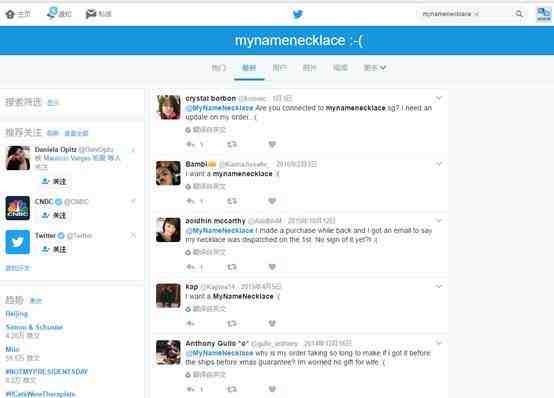Open messages envelope icon in top bar
Image resolution: width=554 pixels, height=398 pixels.
pos(91,14)
